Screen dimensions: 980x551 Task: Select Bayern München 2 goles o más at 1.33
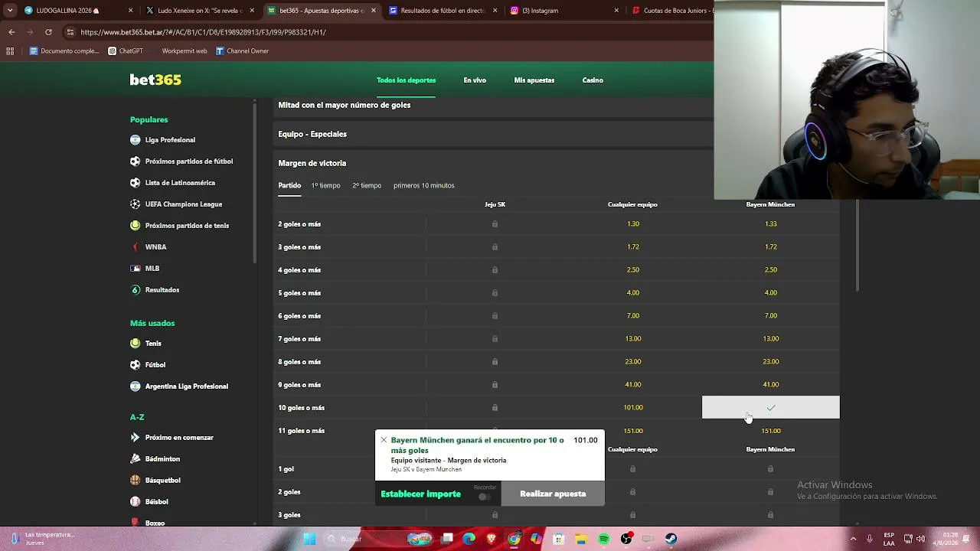[771, 224]
